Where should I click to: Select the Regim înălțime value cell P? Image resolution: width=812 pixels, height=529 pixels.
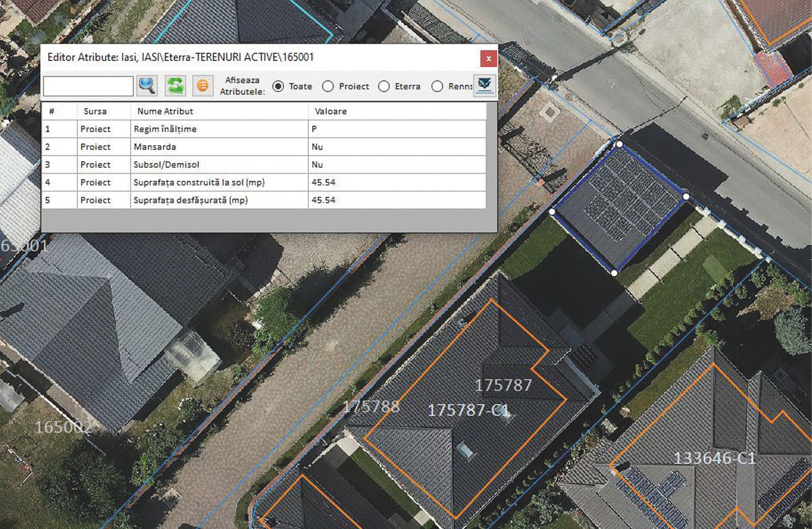coord(397,129)
